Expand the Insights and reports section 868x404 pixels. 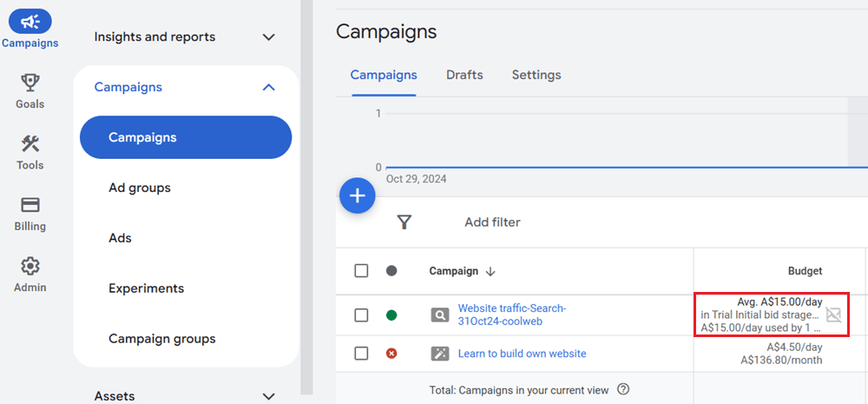click(x=268, y=37)
